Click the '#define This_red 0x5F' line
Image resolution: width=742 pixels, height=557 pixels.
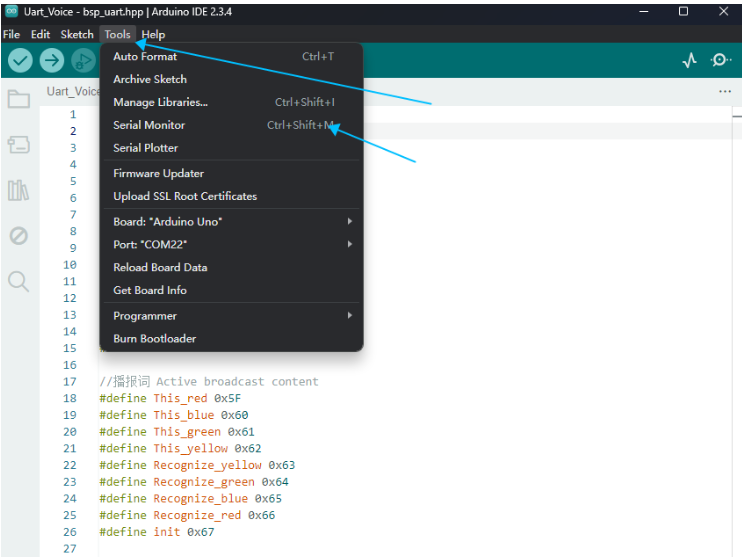pyautogui.click(x=170, y=398)
